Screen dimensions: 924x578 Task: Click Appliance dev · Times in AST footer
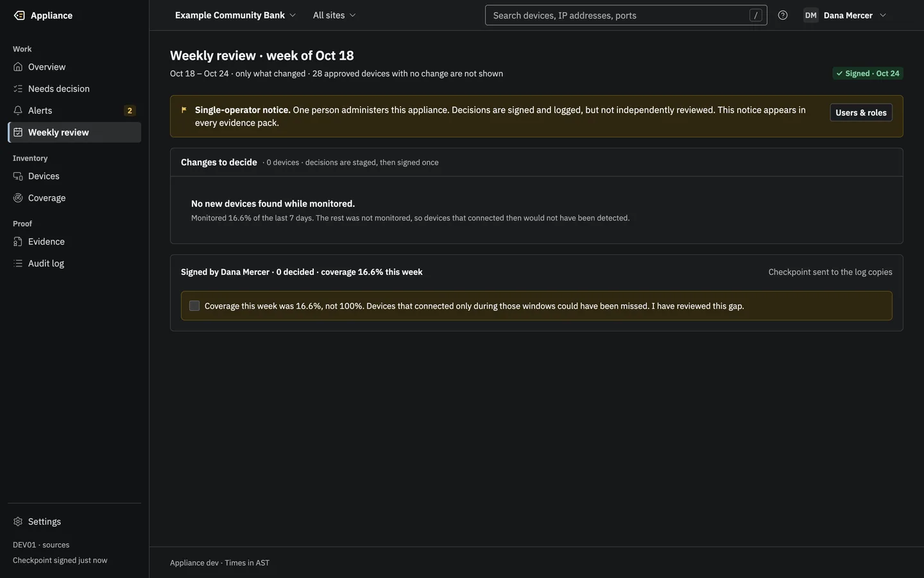coord(219,563)
